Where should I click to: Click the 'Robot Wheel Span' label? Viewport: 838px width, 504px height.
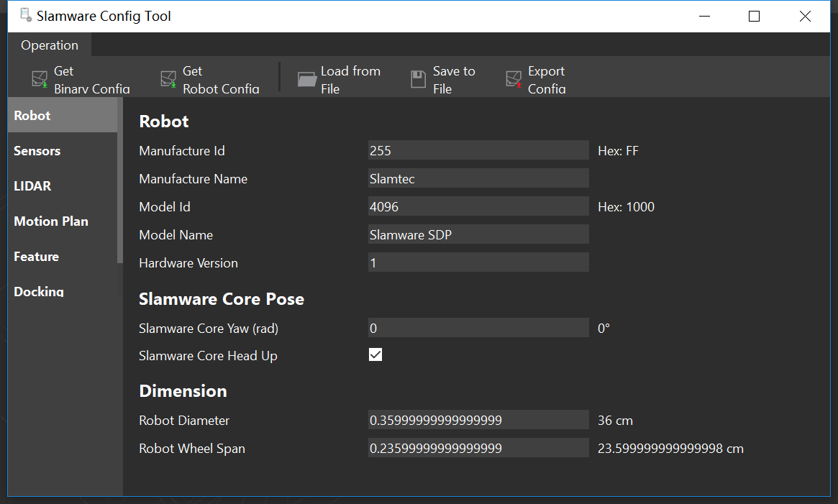point(192,449)
